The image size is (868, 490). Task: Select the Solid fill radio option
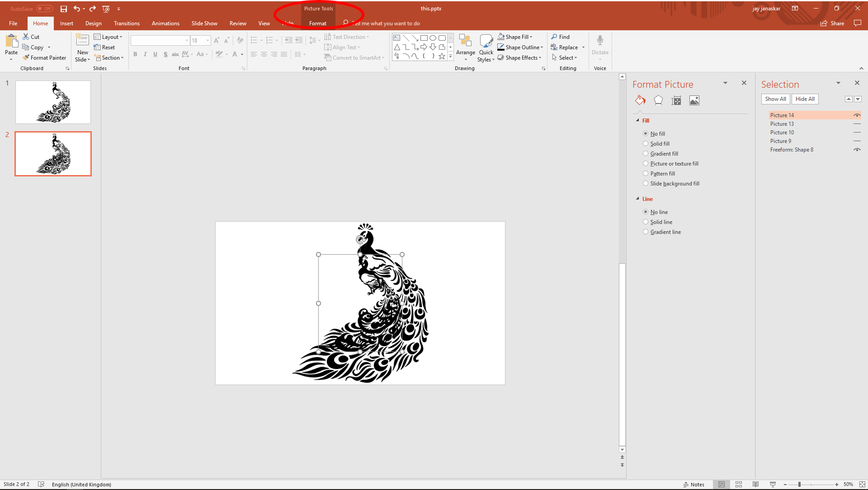click(x=645, y=143)
